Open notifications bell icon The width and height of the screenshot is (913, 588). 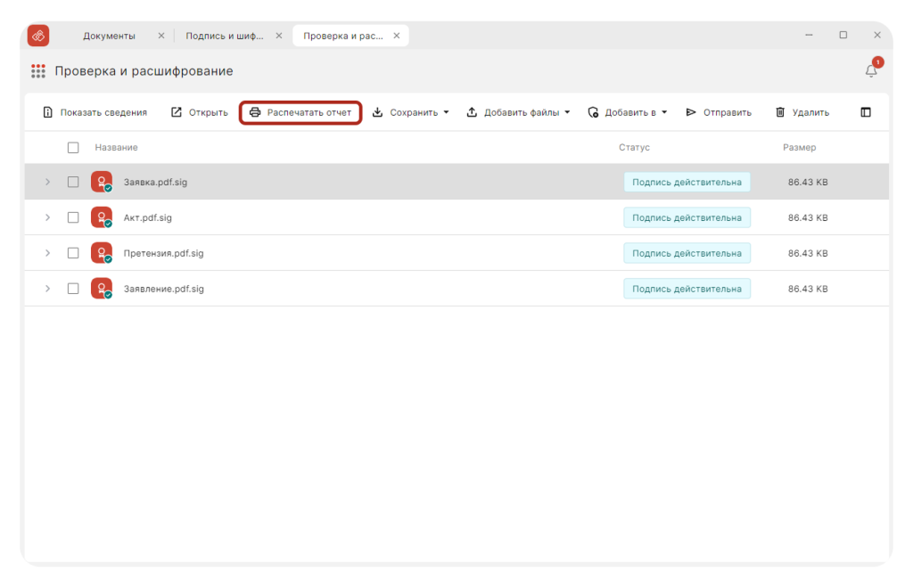pos(871,71)
